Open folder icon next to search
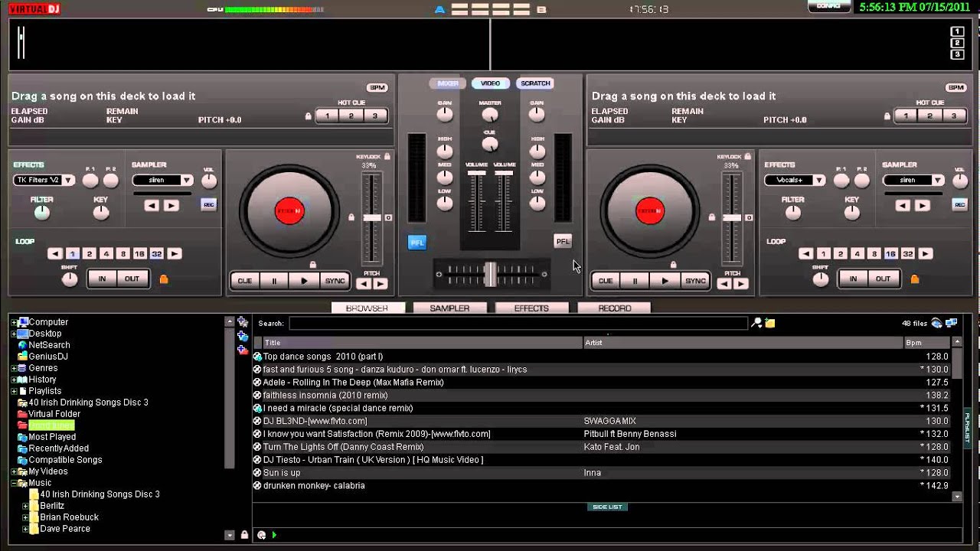This screenshot has height=551, width=980. 770,324
